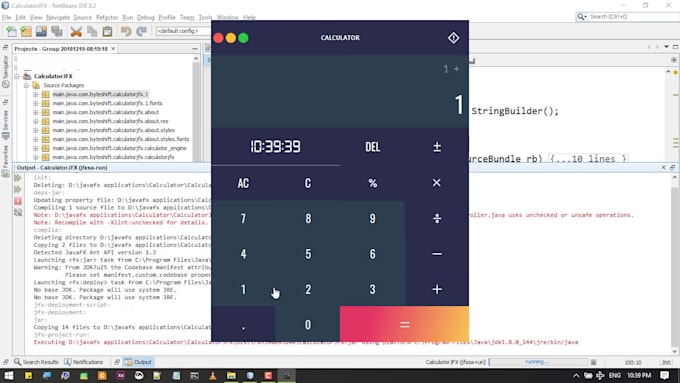680x383 pixels.
Task: Expand the calculatorjfx.about.styles package
Action: [x=36, y=130]
